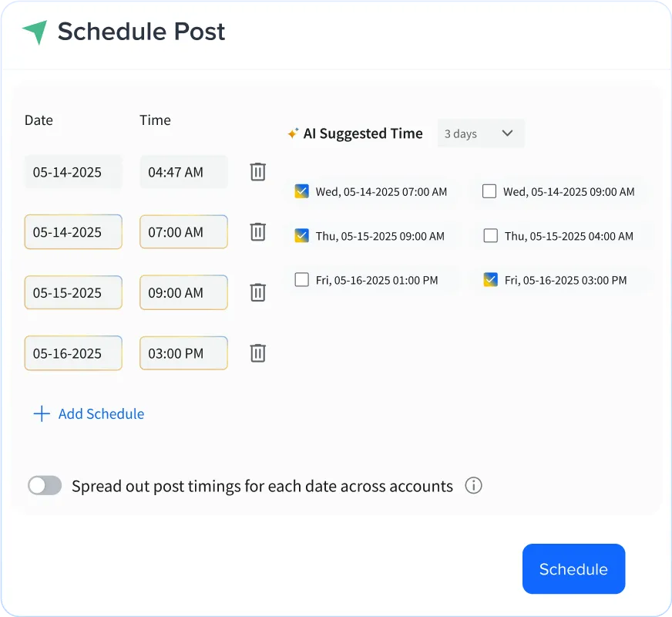Check Fri, 05-16-2025 01:00 PM suggestion

coord(302,280)
